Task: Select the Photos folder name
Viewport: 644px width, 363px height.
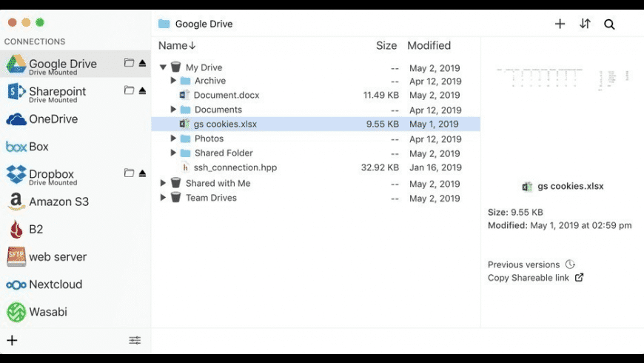Action: pos(209,139)
